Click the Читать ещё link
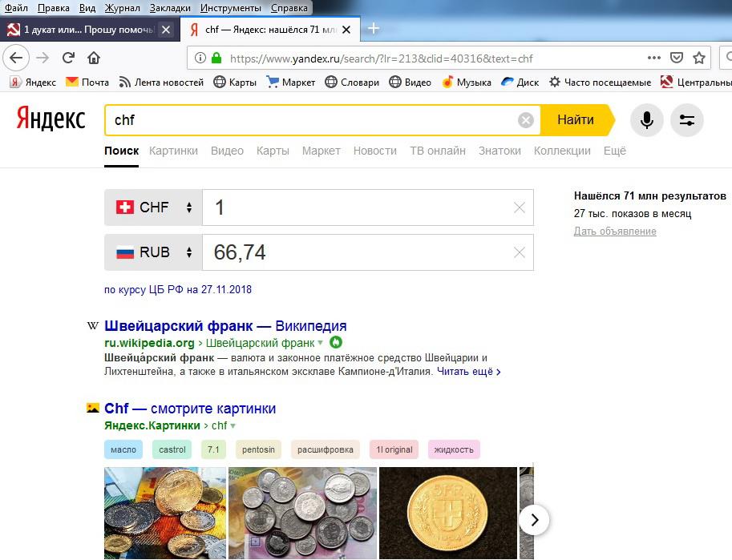Image resolution: width=732 pixels, height=560 pixels. [469, 372]
